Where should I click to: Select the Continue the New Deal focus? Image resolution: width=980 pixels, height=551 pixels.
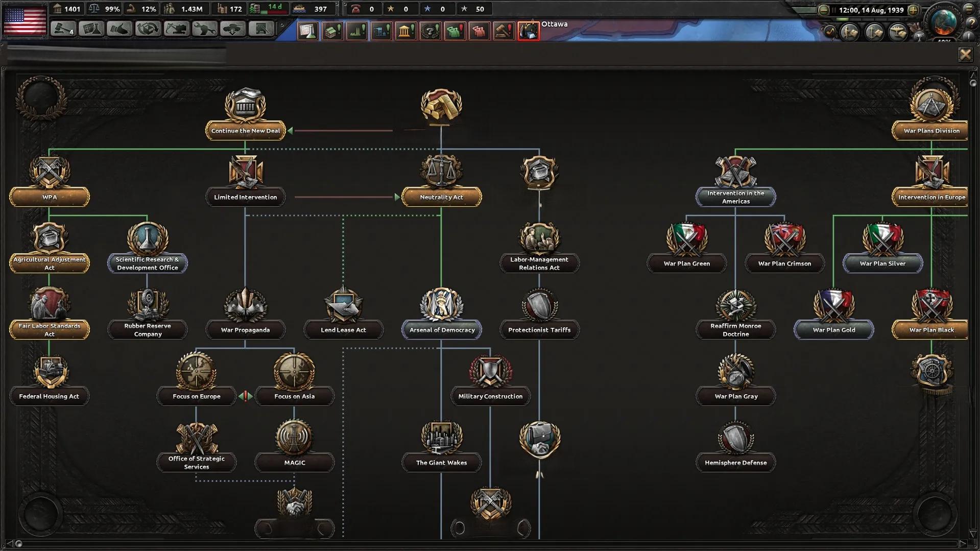point(245,131)
